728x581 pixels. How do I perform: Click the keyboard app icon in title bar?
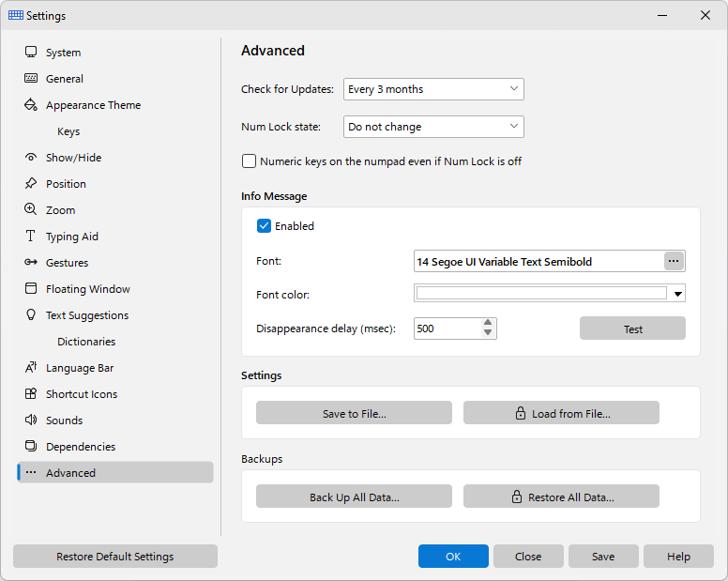click(16, 15)
